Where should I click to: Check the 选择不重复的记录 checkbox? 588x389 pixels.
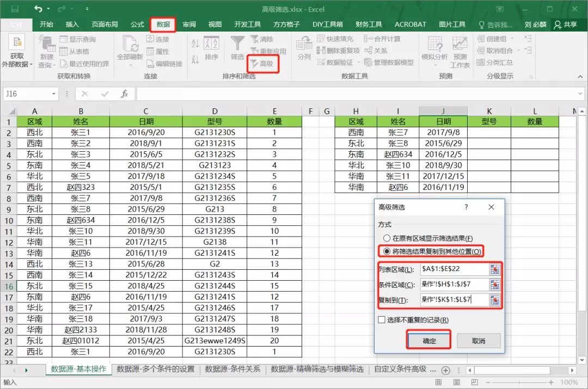pyautogui.click(x=382, y=320)
